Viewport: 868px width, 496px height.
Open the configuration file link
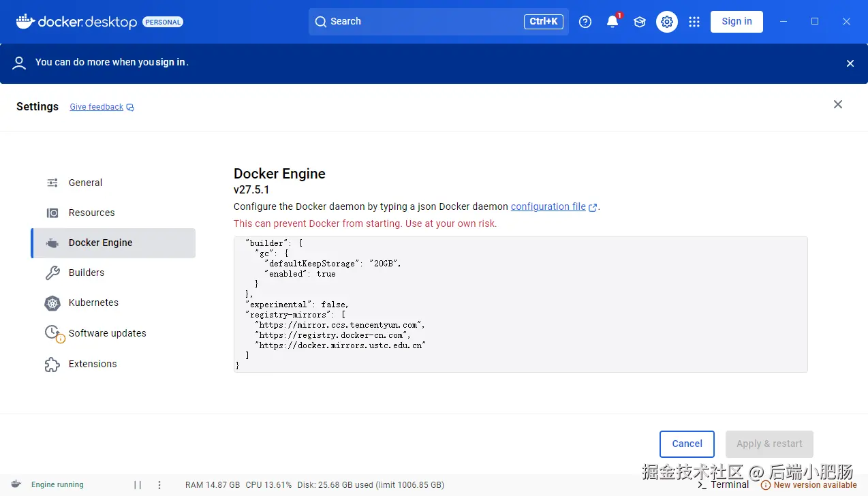(x=548, y=206)
